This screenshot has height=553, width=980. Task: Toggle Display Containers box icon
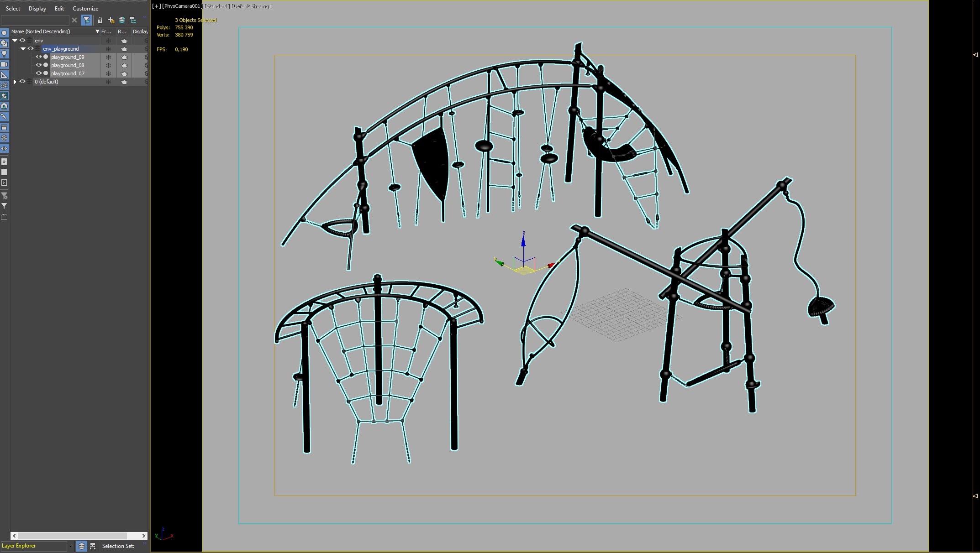4,127
